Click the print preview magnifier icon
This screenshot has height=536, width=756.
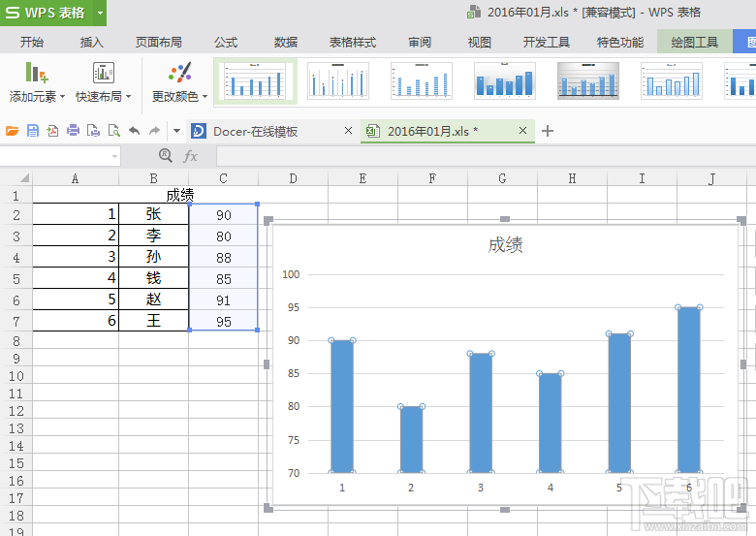pos(113,131)
